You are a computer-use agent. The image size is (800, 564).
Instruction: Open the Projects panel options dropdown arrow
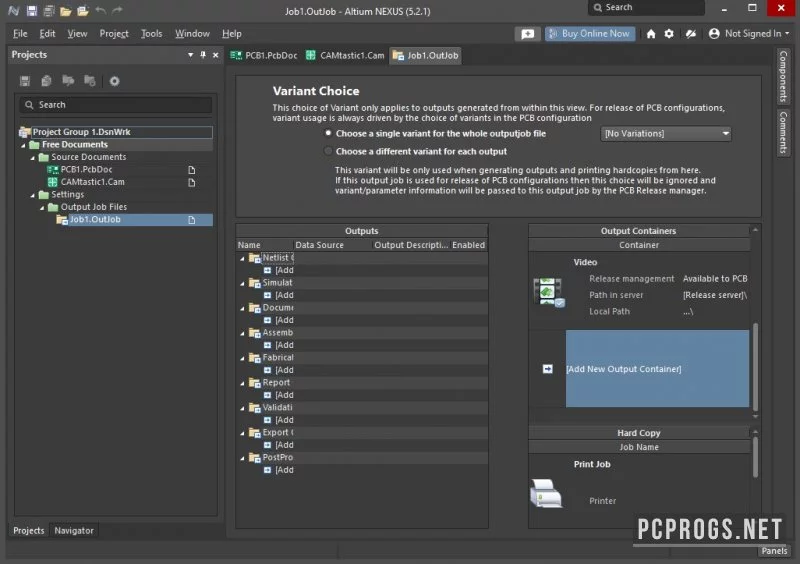190,55
